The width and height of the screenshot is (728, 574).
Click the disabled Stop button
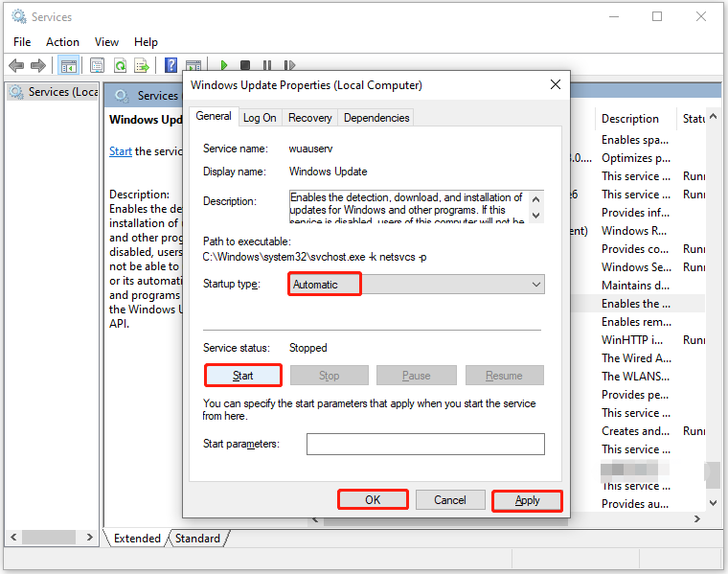coord(330,376)
